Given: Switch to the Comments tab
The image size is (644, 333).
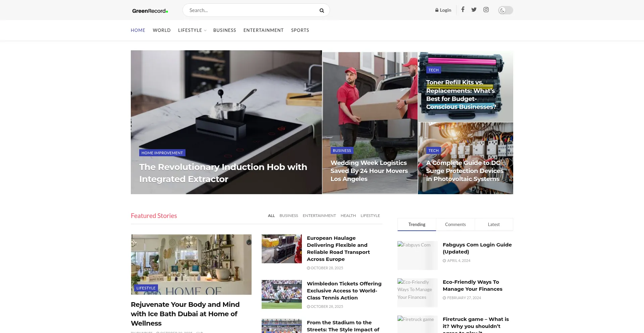Looking at the screenshot, I should (x=455, y=225).
